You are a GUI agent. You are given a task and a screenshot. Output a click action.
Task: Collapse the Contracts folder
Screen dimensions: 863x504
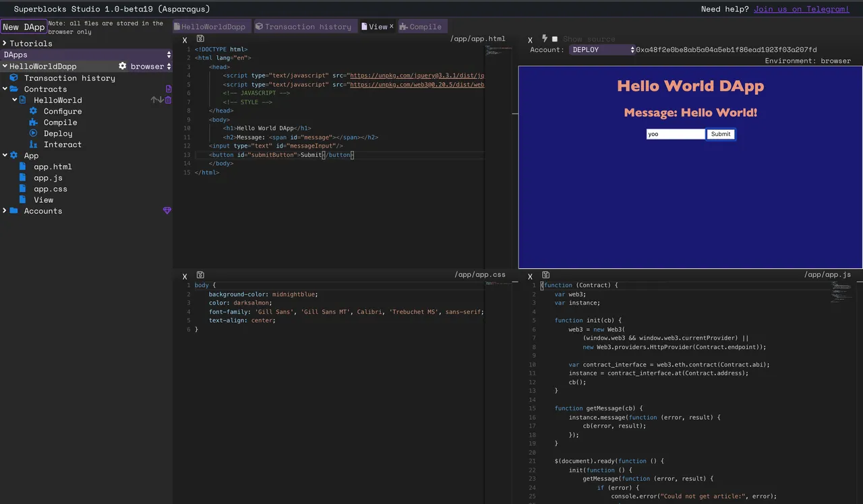pos(5,89)
